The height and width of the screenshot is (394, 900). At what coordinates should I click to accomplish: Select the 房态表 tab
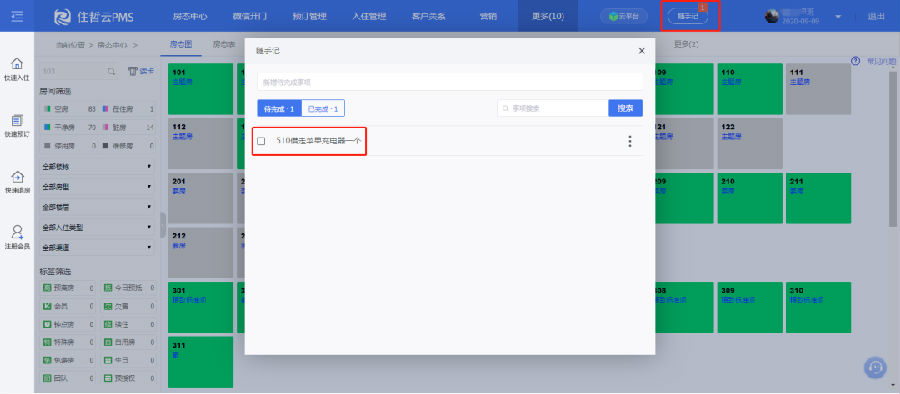pos(224,44)
